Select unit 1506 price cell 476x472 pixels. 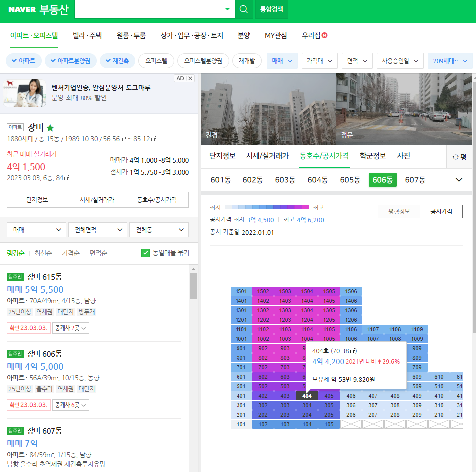click(x=351, y=291)
